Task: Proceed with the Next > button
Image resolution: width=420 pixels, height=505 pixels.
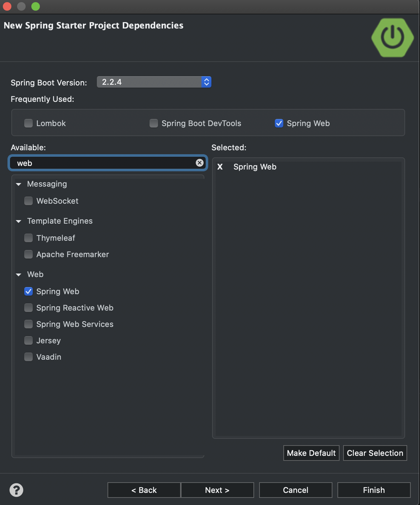Action: (217, 490)
